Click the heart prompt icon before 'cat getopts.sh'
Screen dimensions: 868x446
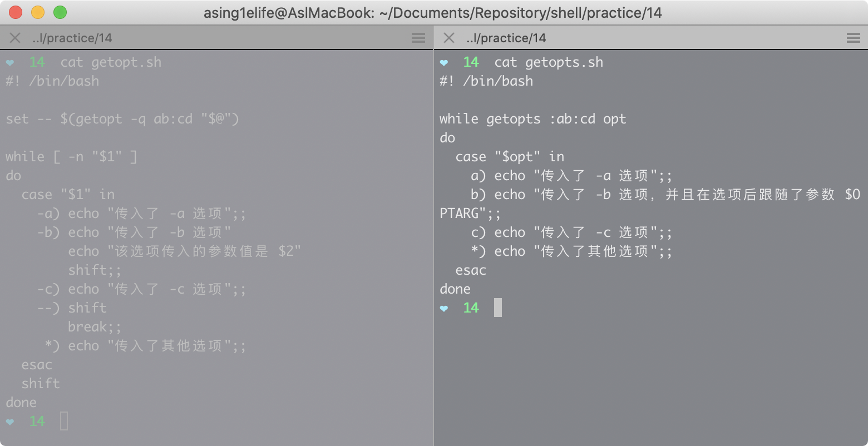[444, 62]
